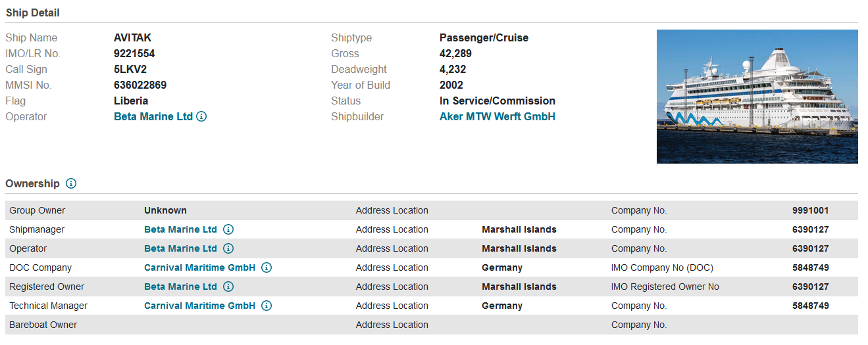
Task: Click info icon in DOC Company row
Action: (x=267, y=267)
